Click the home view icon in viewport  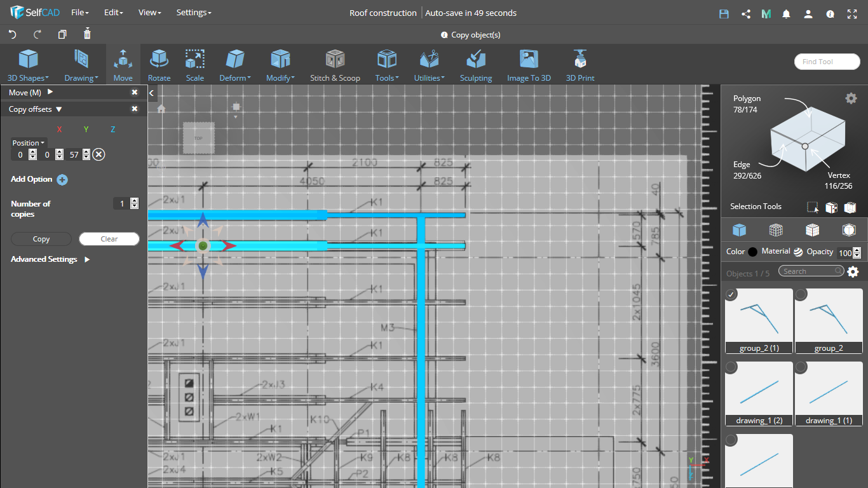(x=161, y=109)
